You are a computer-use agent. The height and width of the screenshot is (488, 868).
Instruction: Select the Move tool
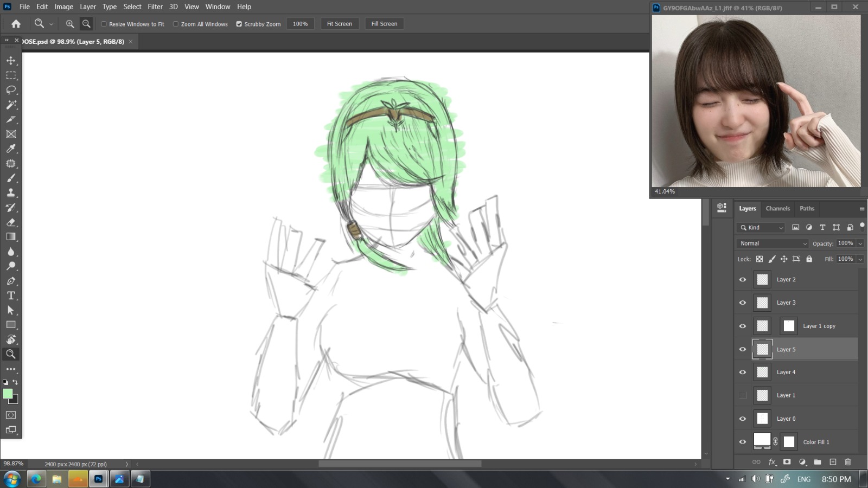click(11, 61)
